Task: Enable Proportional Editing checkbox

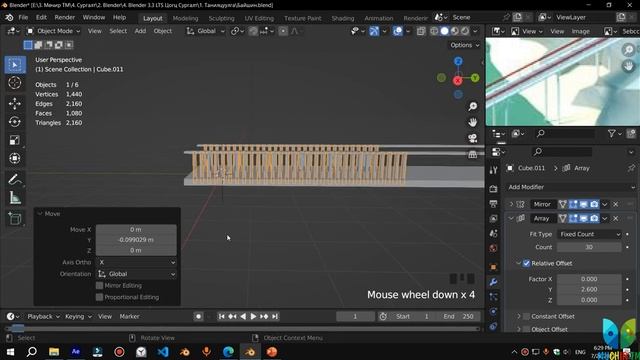Action: [x=99, y=297]
